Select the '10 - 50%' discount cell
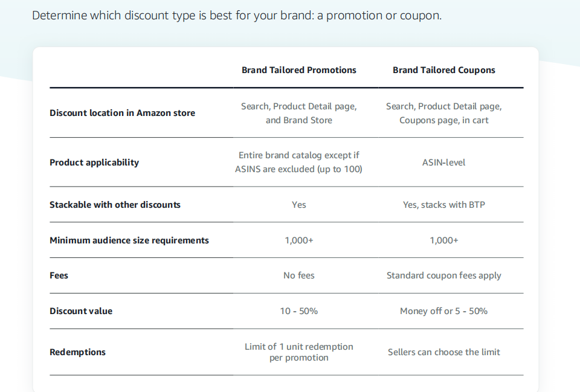The height and width of the screenshot is (392, 580). coord(299,311)
